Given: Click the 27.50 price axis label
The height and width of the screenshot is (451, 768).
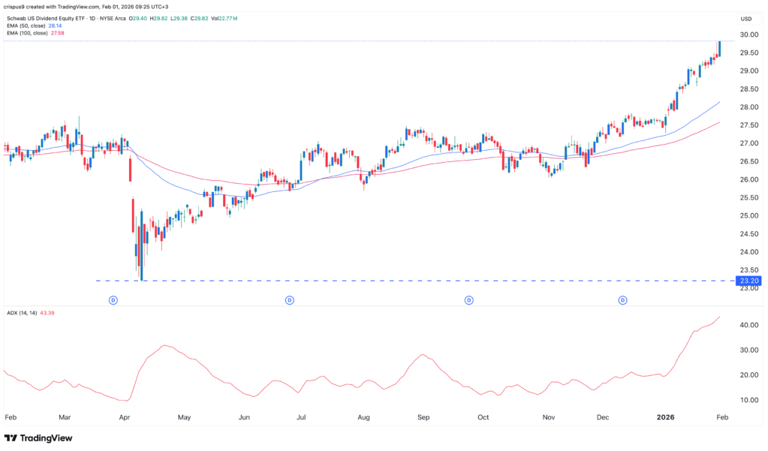Looking at the screenshot, I should (749, 125).
